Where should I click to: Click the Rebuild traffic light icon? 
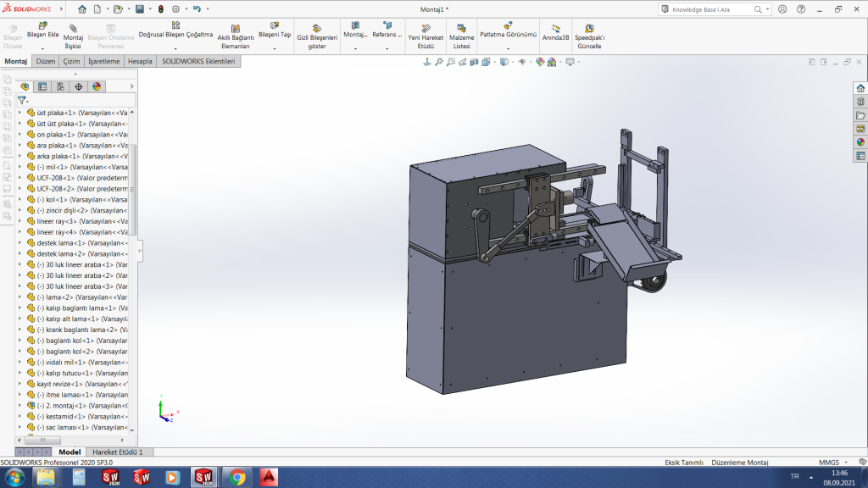pos(162,9)
